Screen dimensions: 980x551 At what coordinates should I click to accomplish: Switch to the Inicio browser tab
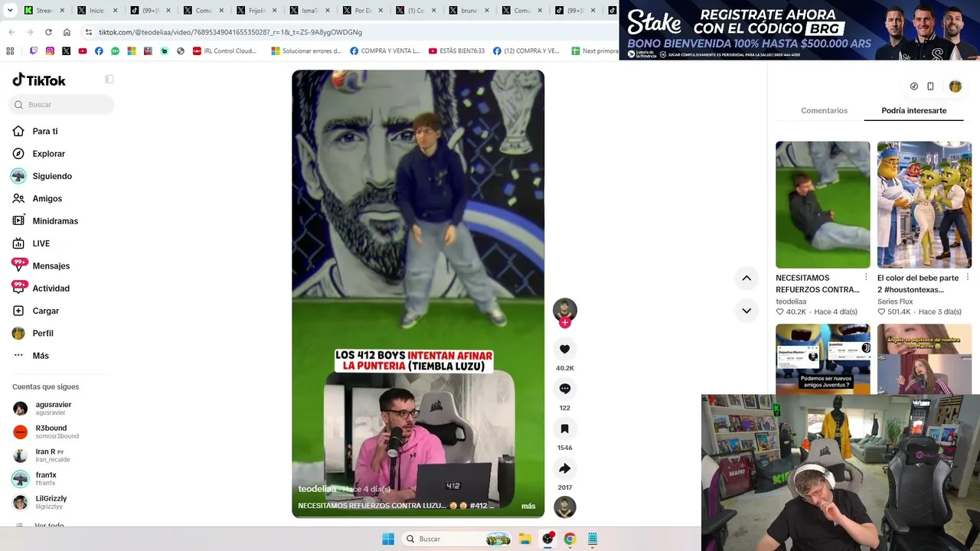99,11
